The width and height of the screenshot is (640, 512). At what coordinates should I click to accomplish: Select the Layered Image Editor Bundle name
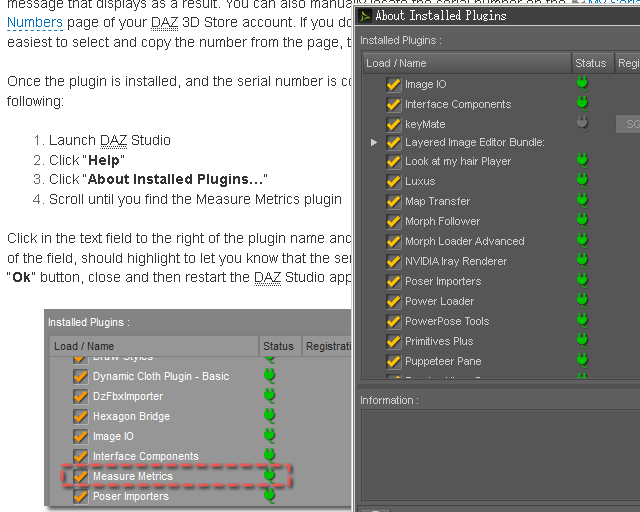click(x=475, y=142)
